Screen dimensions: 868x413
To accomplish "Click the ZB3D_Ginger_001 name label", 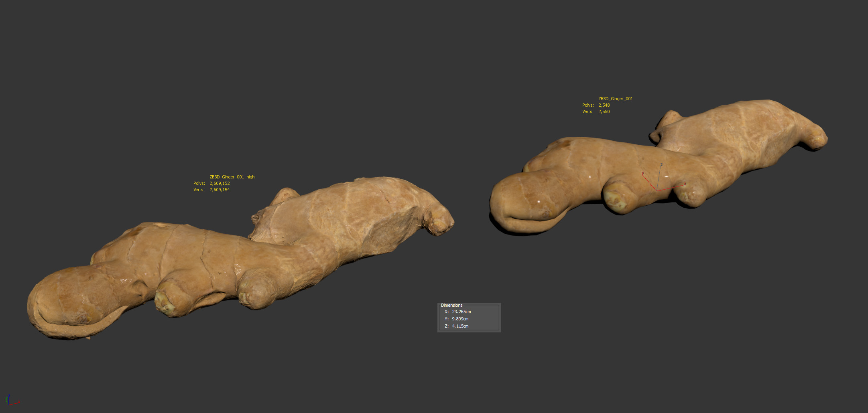I will (x=615, y=99).
